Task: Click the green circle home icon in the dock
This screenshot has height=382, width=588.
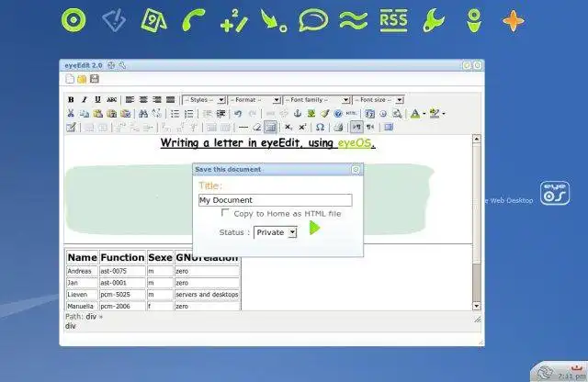Action: coord(73,20)
